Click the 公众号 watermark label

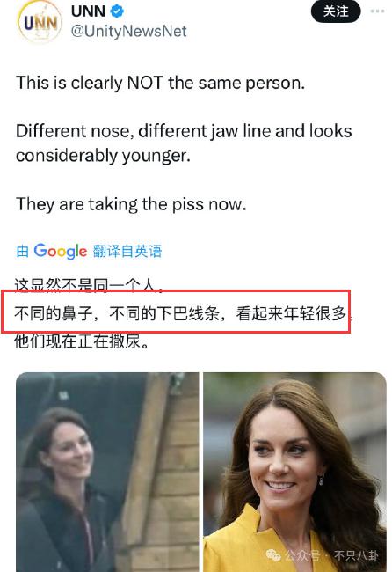(302, 555)
